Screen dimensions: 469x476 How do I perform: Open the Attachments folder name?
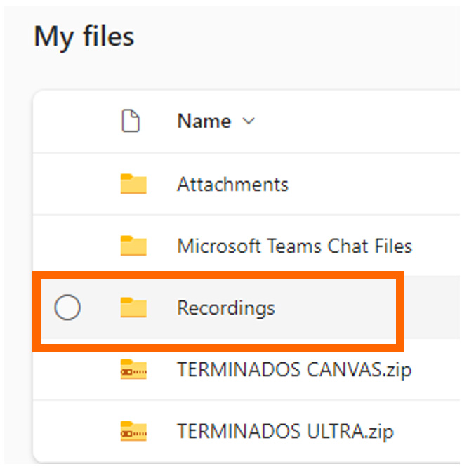tap(232, 185)
